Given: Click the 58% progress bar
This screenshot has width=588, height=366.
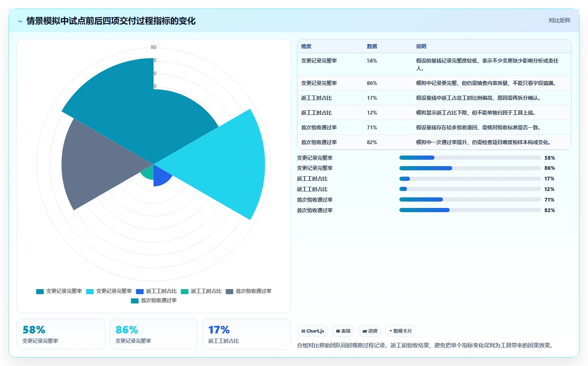Looking at the screenshot, I should pos(470,158).
